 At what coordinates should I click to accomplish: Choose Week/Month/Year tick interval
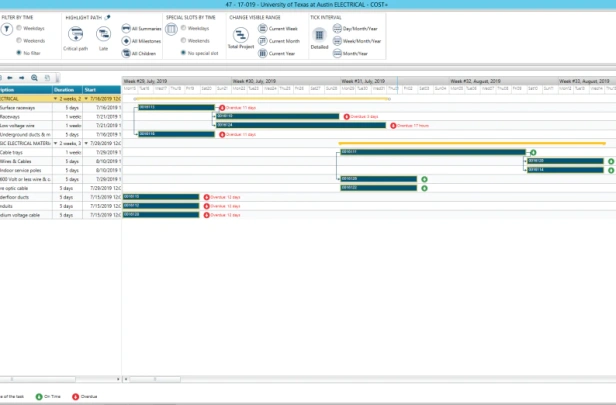point(357,41)
